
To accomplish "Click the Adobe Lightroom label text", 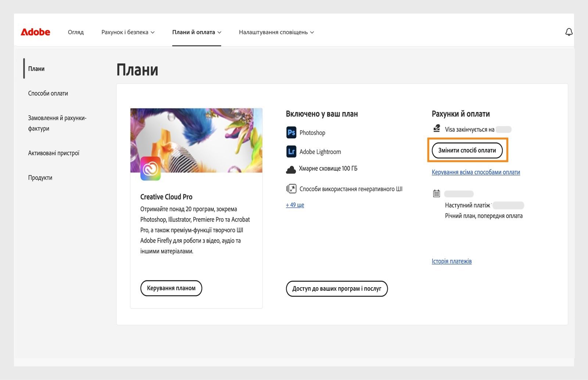I will [x=320, y=152].
